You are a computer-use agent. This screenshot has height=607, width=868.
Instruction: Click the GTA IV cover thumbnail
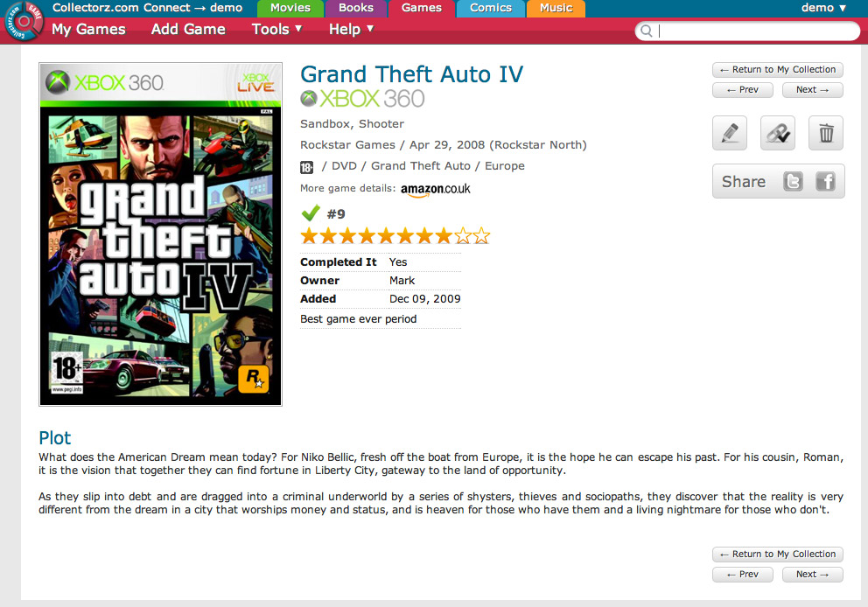tap(160, 234)
